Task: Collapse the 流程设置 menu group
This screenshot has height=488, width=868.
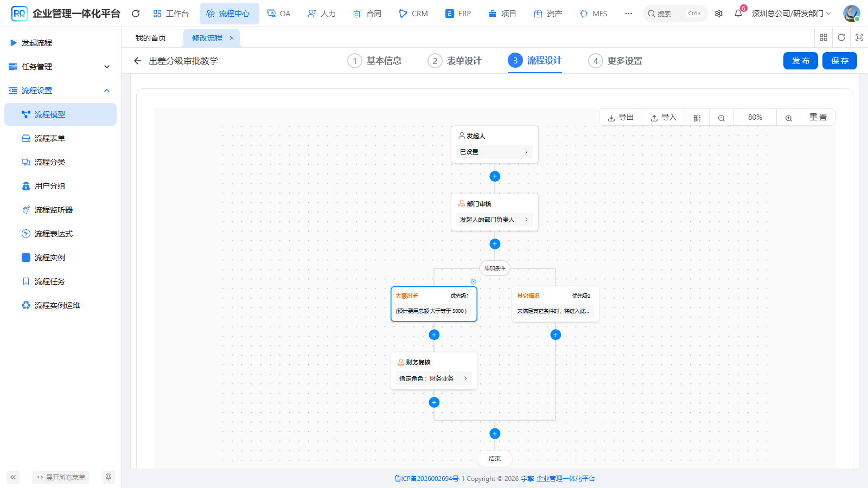Action: (x=60, y=91)
